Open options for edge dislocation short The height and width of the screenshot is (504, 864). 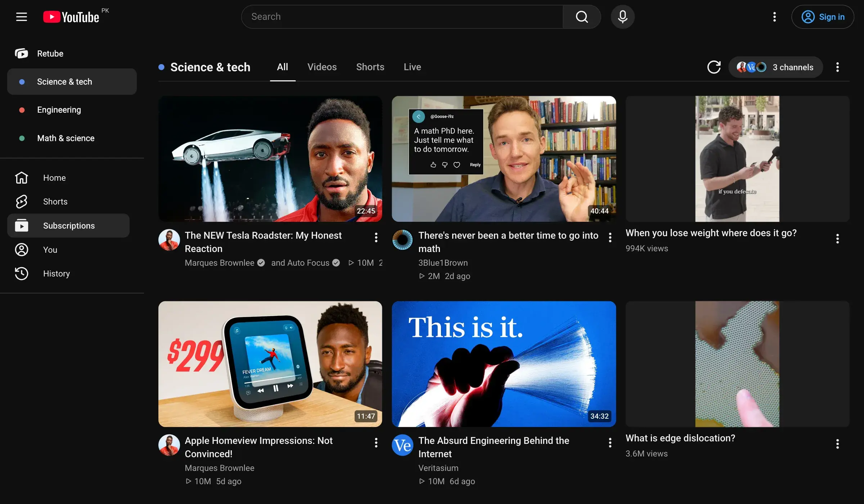[x=837, y=444]
